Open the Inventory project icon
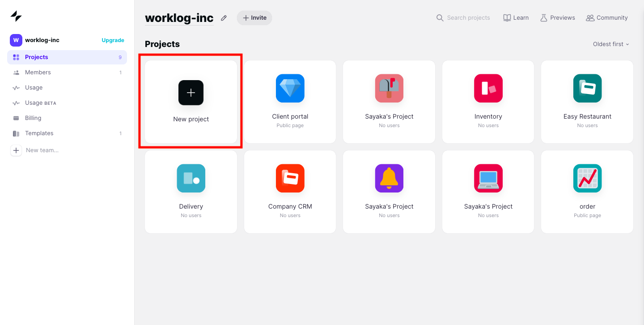The width and height of the screenshot is (644, 325). (488, 88)
